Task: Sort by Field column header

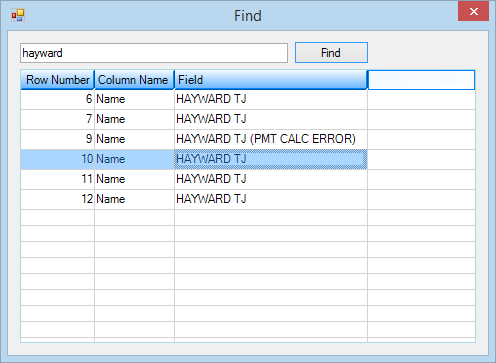Action: [x=271, y=80]
